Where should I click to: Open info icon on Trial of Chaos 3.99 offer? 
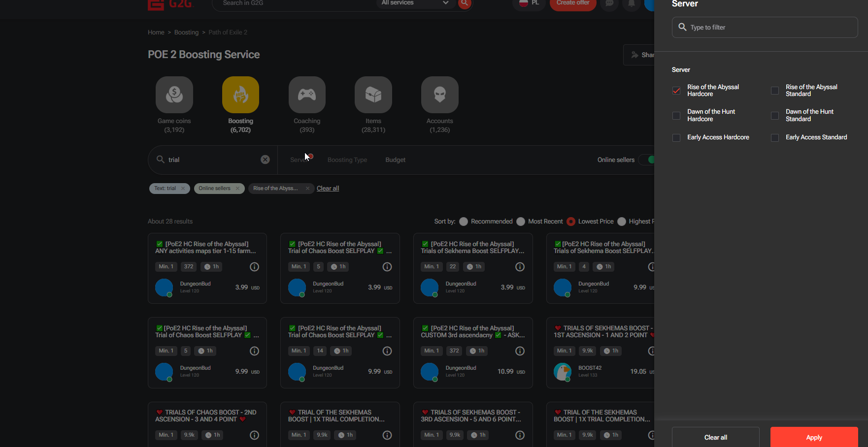pos(387,267)
